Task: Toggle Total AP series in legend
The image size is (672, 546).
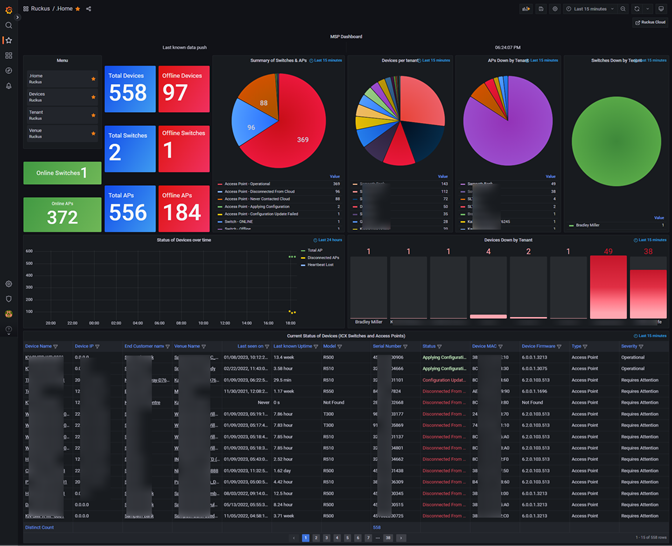Action: coord(315,250)
